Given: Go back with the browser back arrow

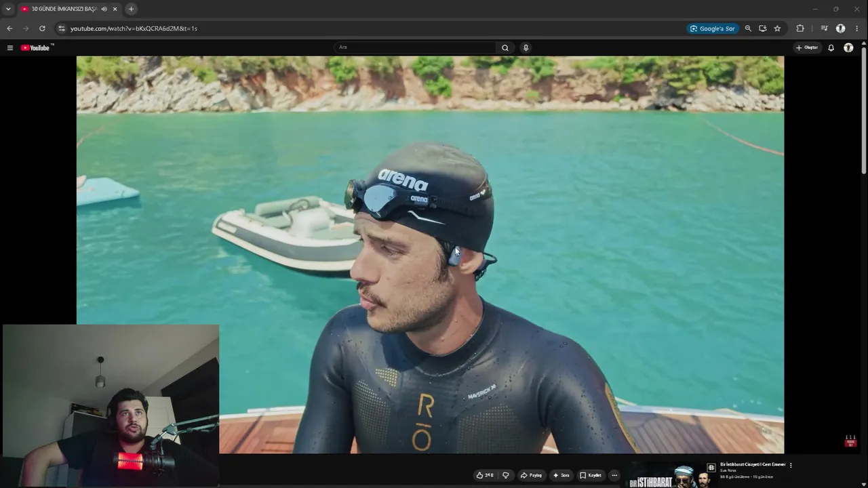Looking at the screenshot, I should (9, 28).
